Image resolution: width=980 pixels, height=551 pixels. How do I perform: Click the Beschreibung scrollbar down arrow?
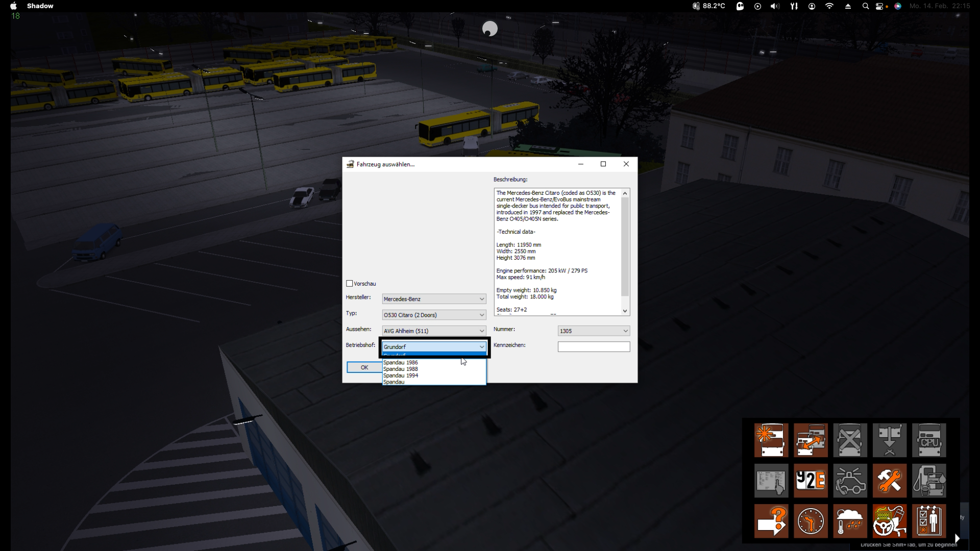625,311
